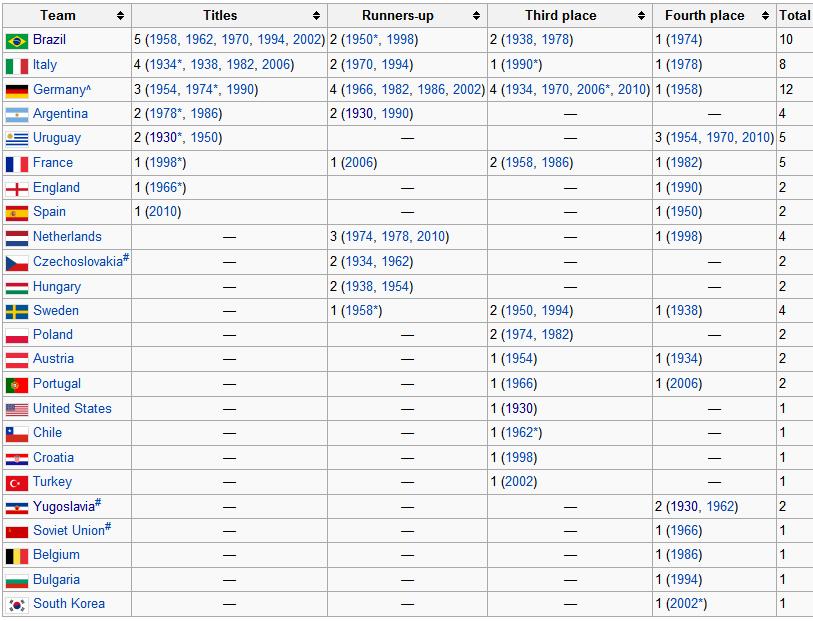This screenshot has height=621, width=813.
Task: Click the Germany flag icon
Action: [x=17, y=91]
